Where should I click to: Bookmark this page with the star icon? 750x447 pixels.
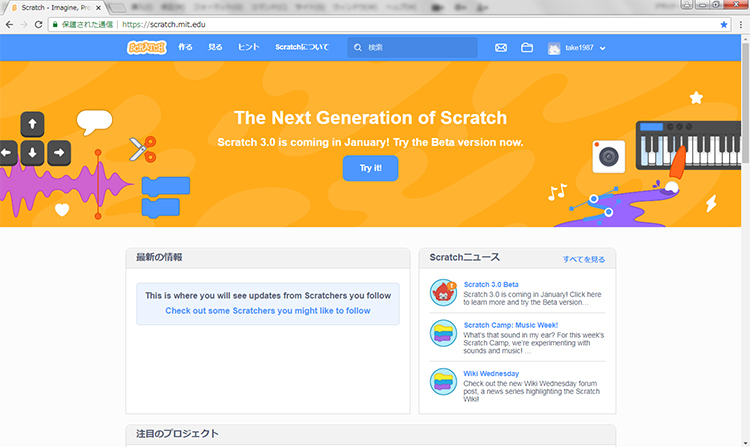coord(724,24)
